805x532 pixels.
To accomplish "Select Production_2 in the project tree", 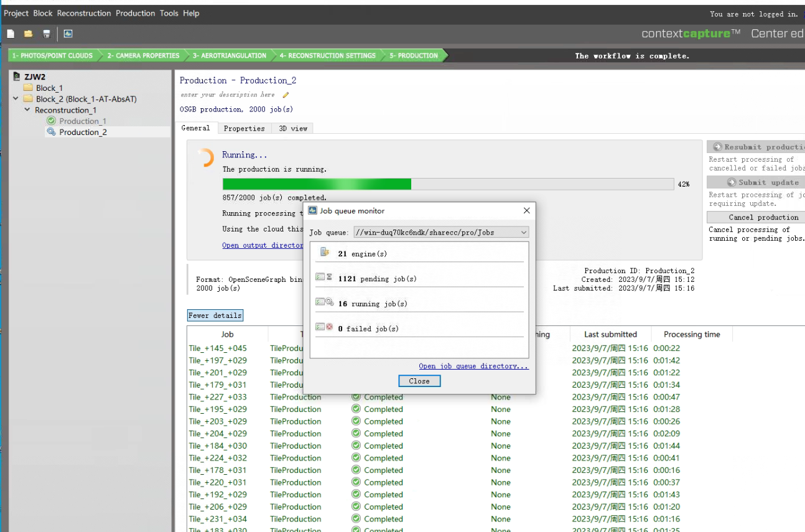I will click(83, 132).
